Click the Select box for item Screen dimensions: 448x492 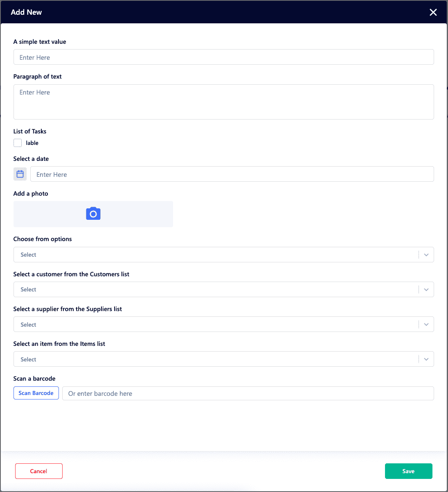pyautogui.click(x=215, y=359)
